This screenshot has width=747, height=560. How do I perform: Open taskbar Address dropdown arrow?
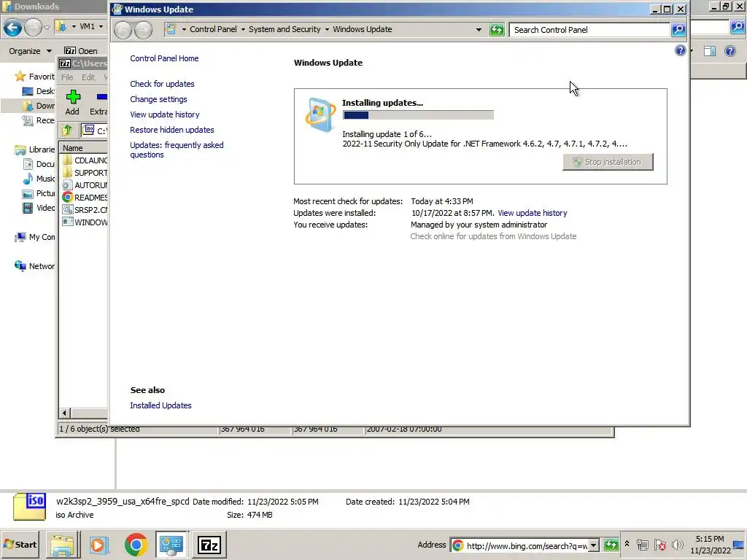(594, 545)
